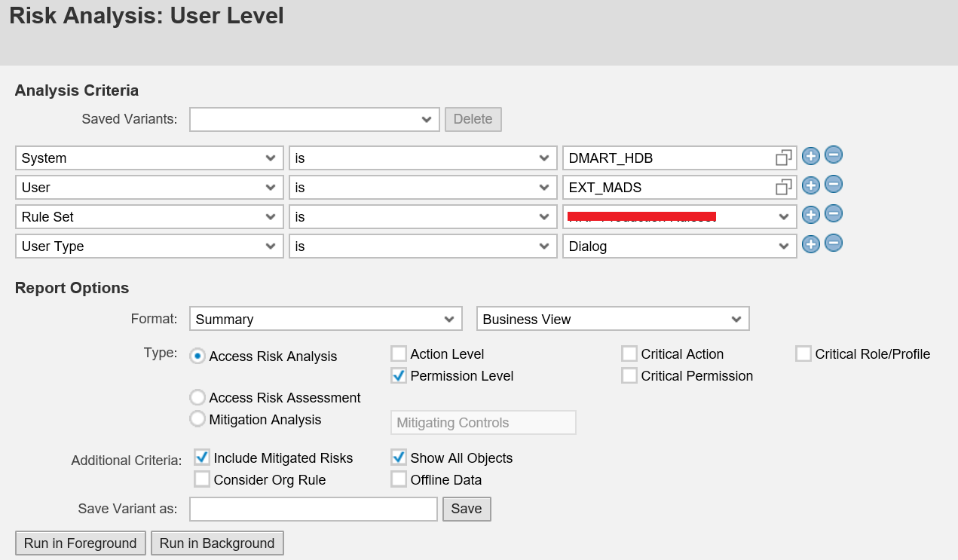Viewport: 958px width, 560px height.
Task: Uncheck Include Mitigated Risks
Action: coord(202,457)
